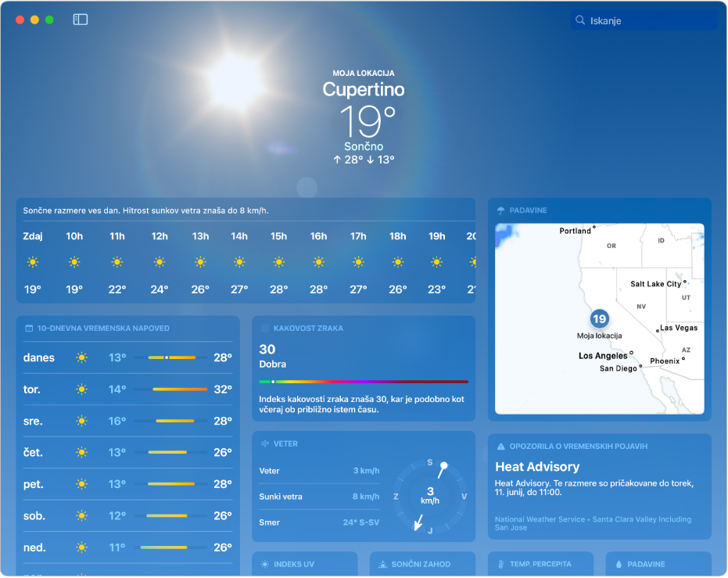Image resolution: width=728 pixels, height=578 pixels.
Task: Click the tor. temperature range bar
Action: [170, 389]
